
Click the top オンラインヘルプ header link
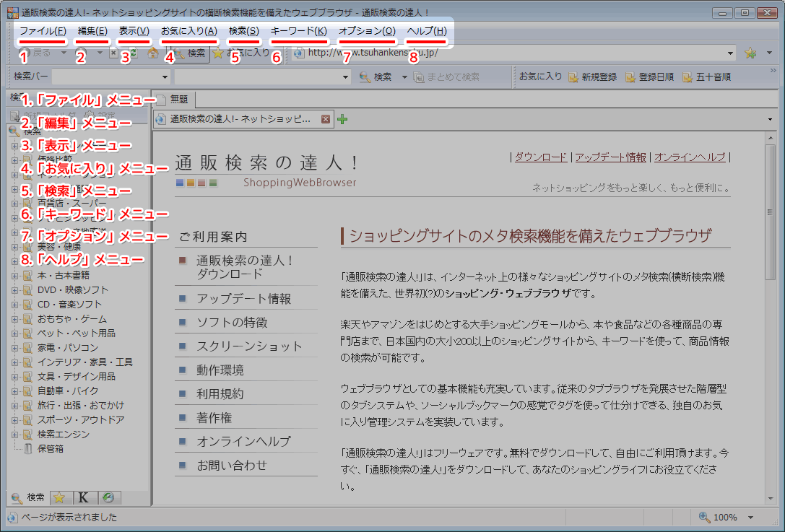(690, 157)
